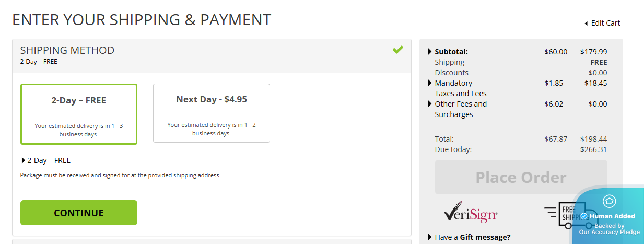
Task: Click the green checkmark in Shipping Method header
Action: 398,50
